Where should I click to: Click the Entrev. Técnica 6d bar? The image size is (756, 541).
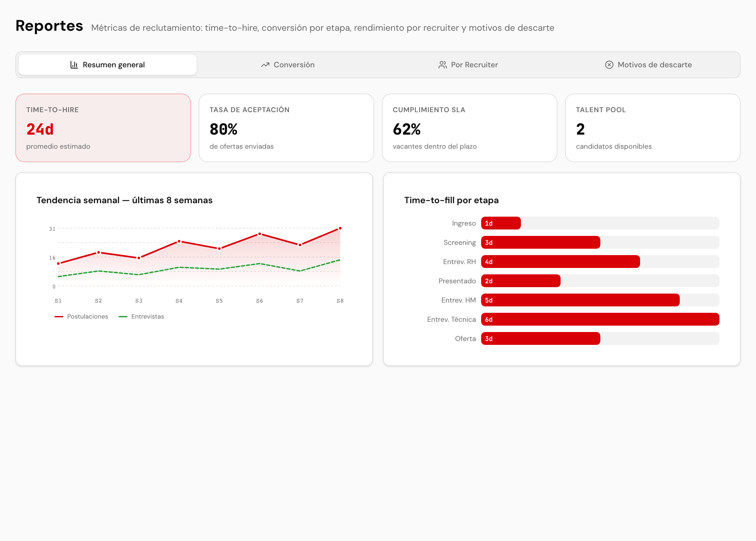click(600, 320)
